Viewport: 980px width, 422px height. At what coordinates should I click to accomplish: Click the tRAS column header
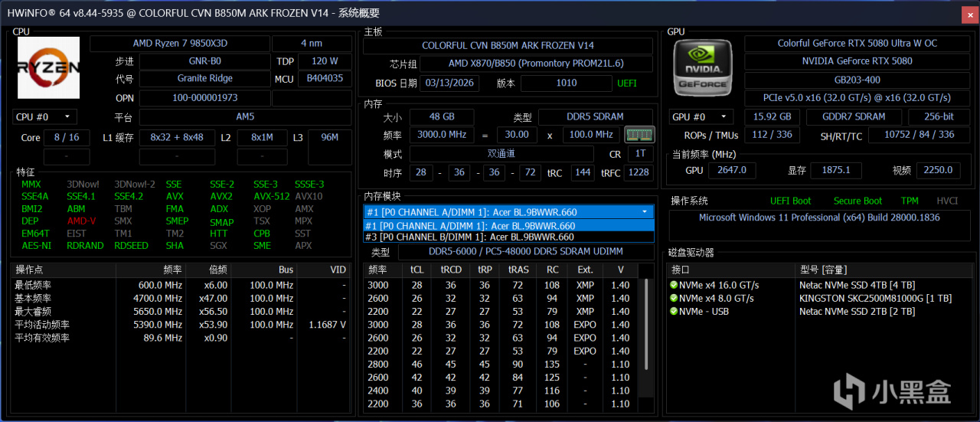[x=518, y=270]
